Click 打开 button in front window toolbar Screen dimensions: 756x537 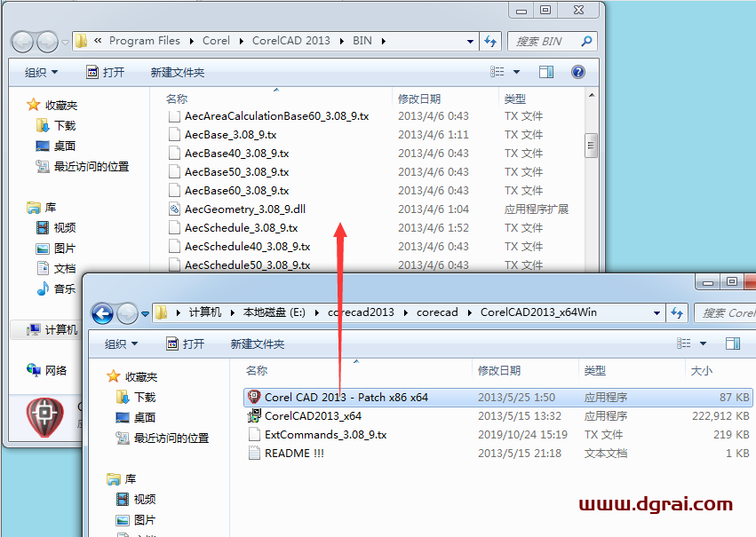point(185,344)
